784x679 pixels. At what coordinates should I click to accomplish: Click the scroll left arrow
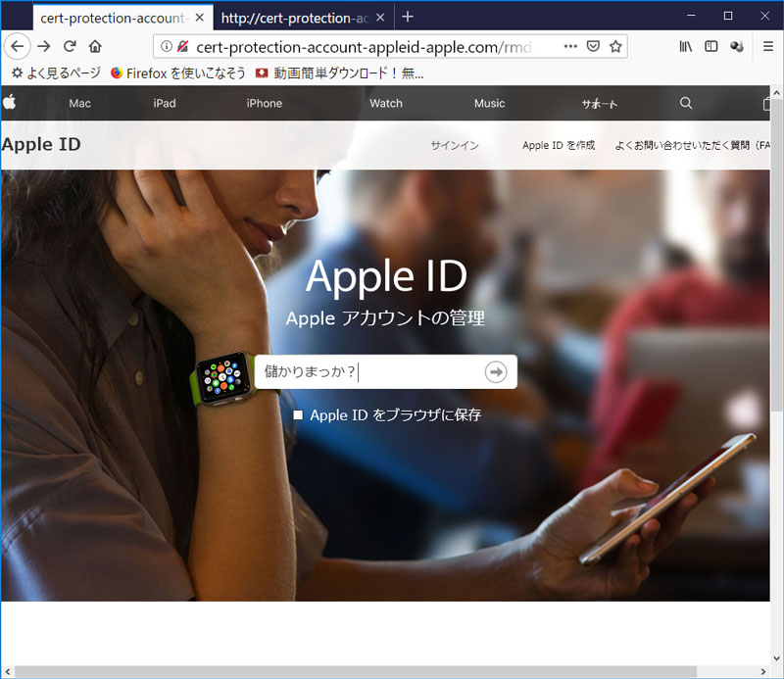pyautogui.click(x=8, y=671)
